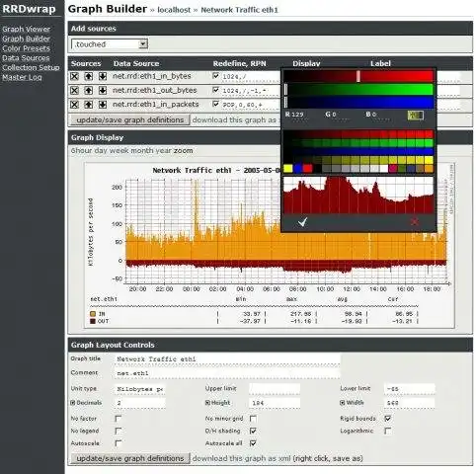This screenshot has height=474, width=476.
Task: Uncheck the Autoscale all checkbox
Action: click(253, 443)
